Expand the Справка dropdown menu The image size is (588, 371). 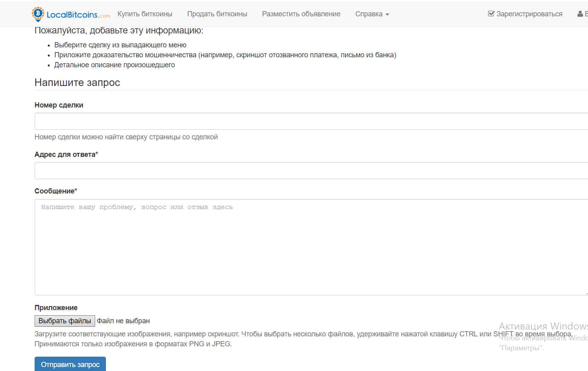click(x=372, y=14)
